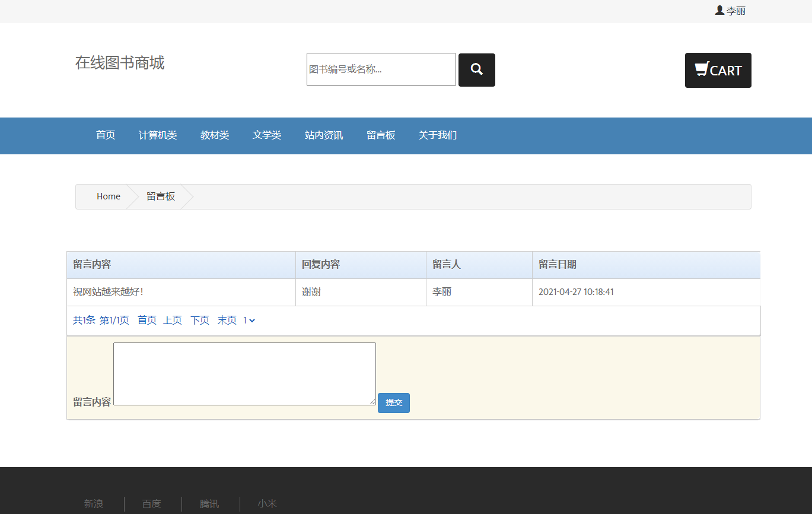Open the page number dropdown in pagination

249,320
